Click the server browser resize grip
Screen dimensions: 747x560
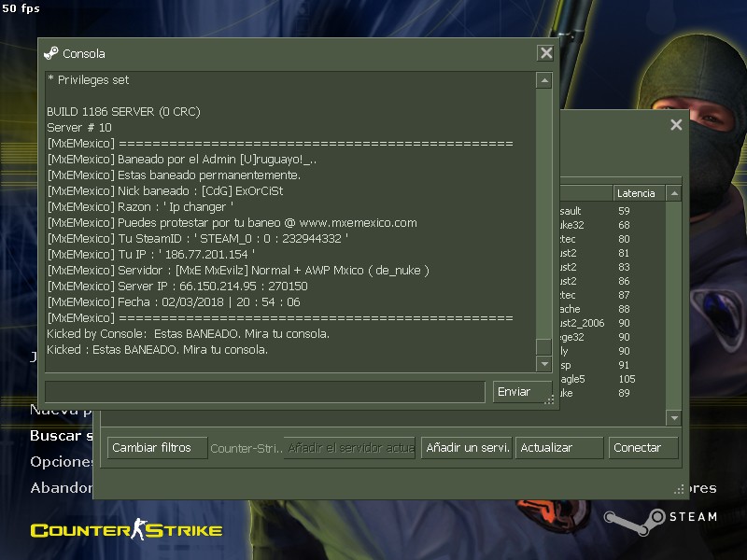[680, 489]
